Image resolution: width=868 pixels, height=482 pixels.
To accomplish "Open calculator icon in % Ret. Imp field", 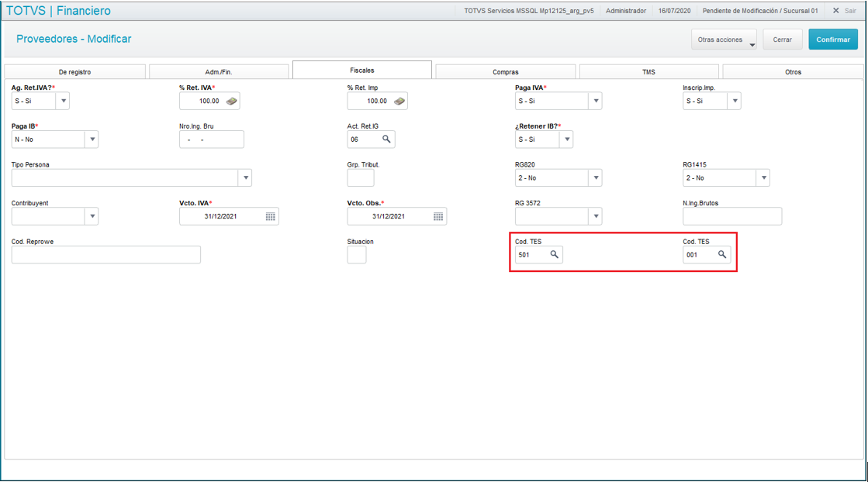I will pyautogui.click(x=399, y=102).
